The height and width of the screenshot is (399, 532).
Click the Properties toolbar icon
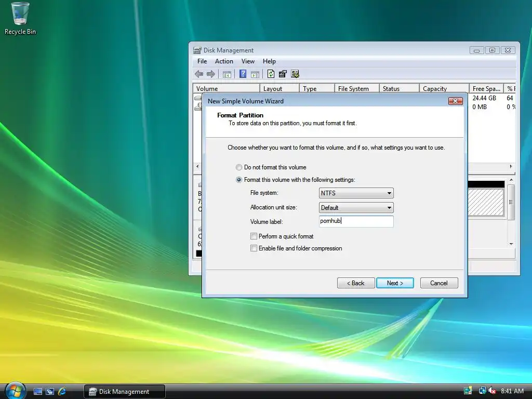pyautogui.click(x=283, y=74)
